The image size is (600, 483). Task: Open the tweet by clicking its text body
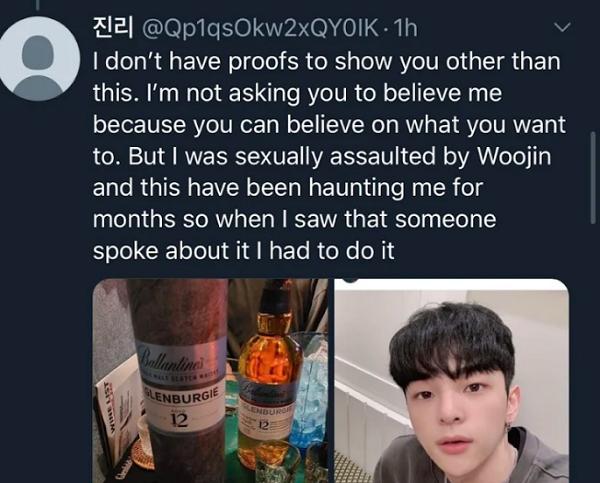[329, 156]
